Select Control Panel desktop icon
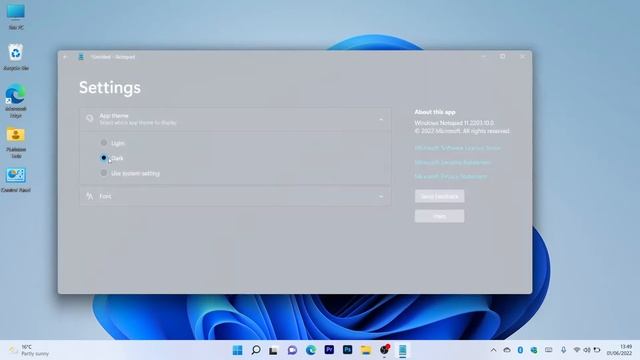This screenshot has height=360, width=640. pos(16,180)
